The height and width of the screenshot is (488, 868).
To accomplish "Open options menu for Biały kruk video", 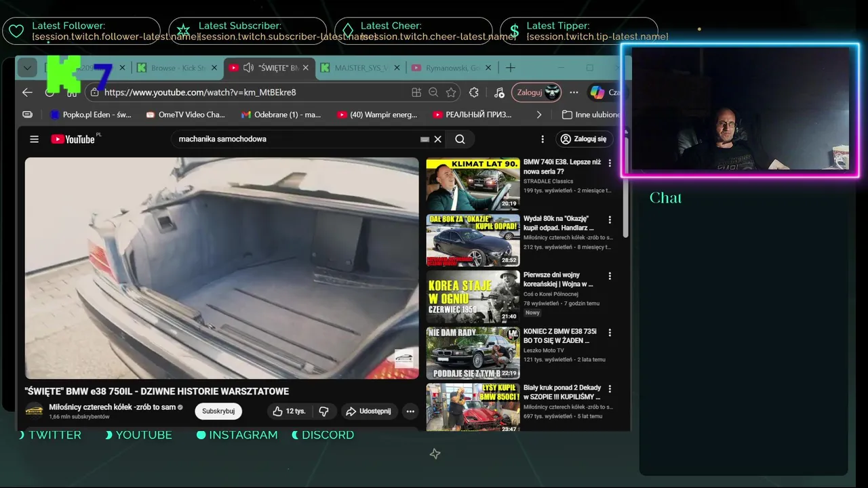I will point(610,388).
